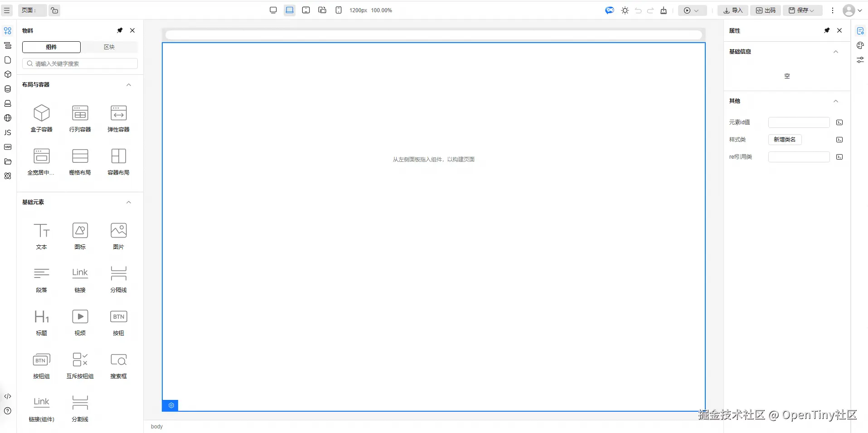This screenshot has height=433, width=868.
Task: Open the VAR state management icon
Action: (x=8, y=147)
